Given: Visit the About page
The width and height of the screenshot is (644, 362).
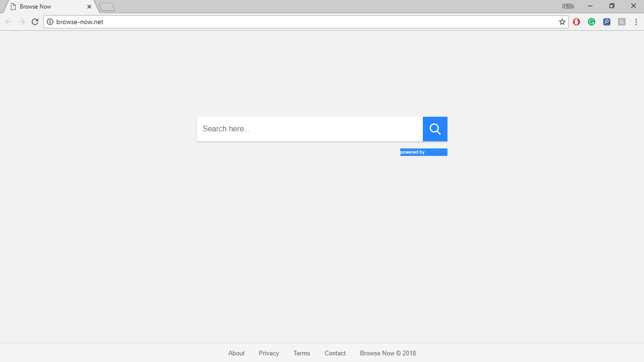Looking at the screenshot, I should [x=236, y=353].
